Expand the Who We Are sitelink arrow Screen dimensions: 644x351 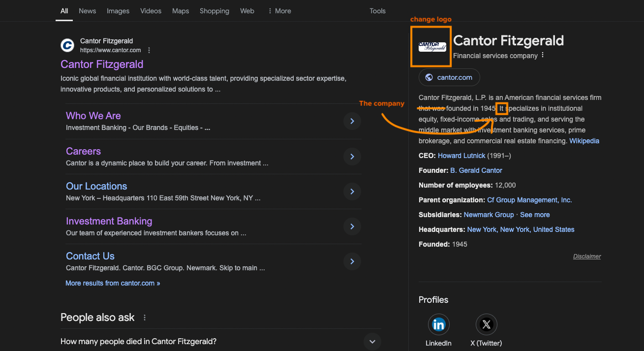(x=352, y=121)
